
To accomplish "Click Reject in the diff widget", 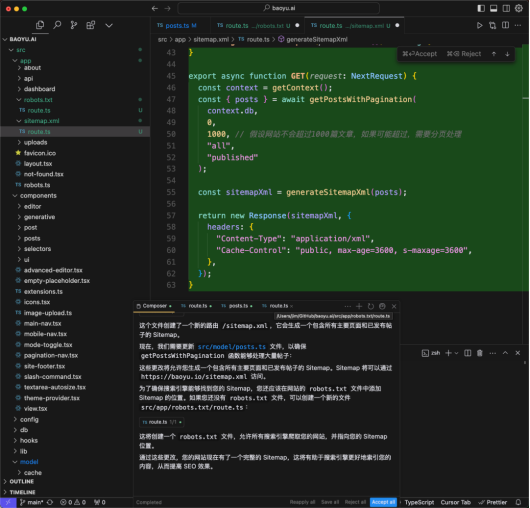I will [x=464, y=54].
